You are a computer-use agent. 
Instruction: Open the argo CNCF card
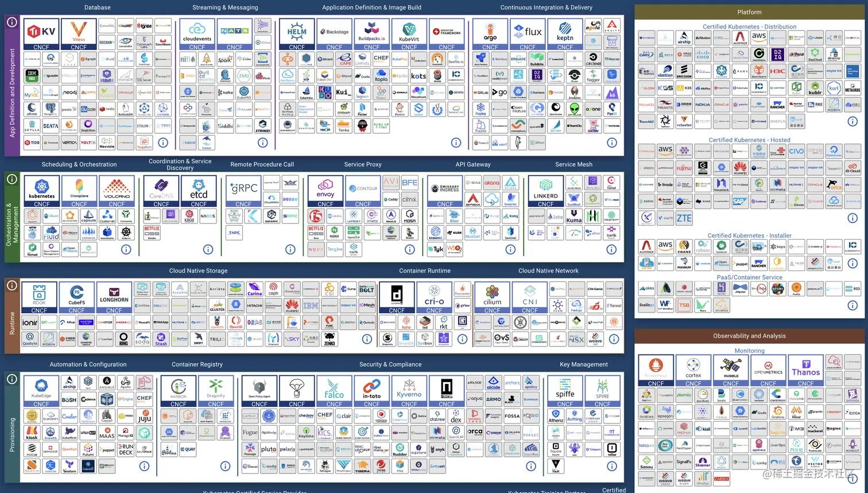click(x=490, y=34)
